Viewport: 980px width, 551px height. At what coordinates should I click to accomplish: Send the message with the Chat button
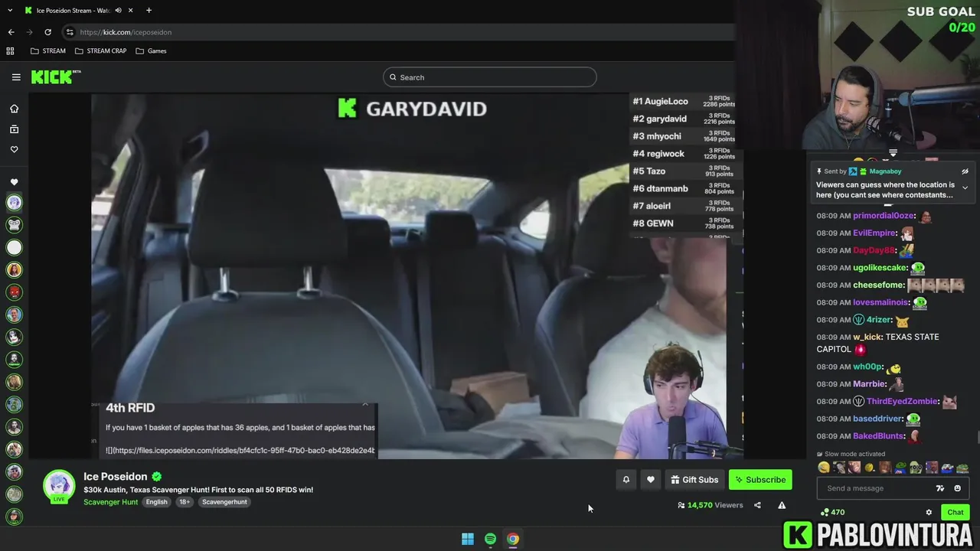[x=955, y=513]
